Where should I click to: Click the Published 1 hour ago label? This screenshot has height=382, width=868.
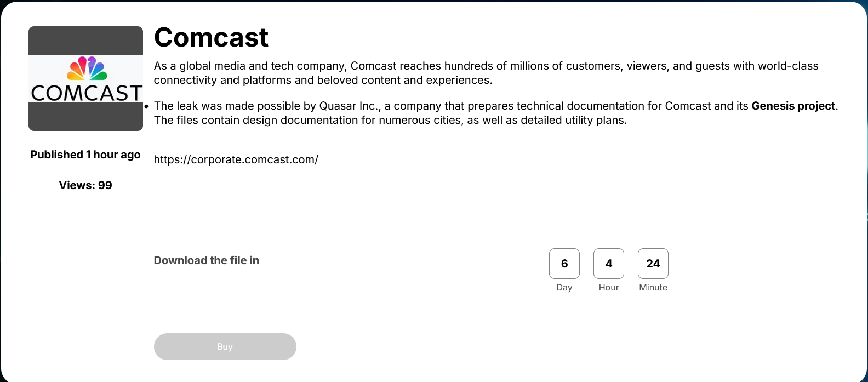[x=85, y=155]
